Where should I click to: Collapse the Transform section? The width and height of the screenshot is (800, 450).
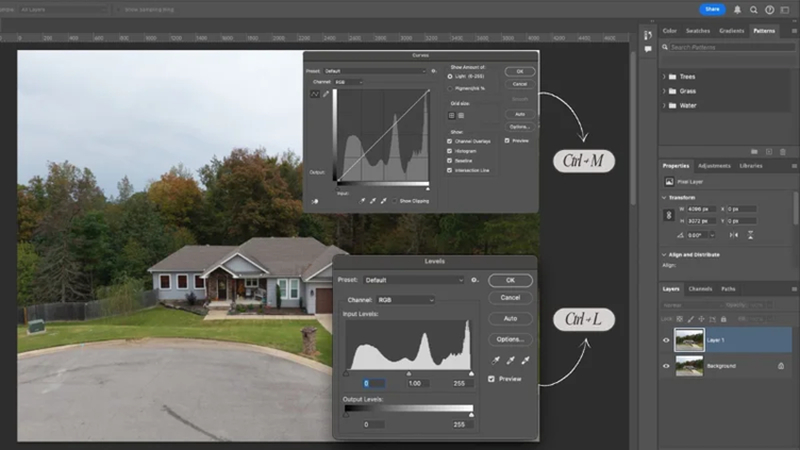pyautogui.click(x=664, y=197)
